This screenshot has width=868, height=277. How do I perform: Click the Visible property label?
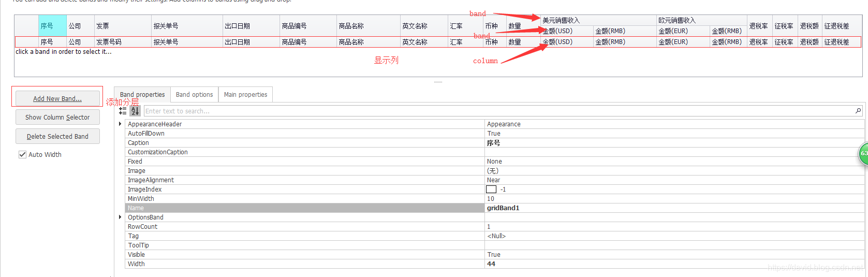pyautogui.click(x=136, y=254)
